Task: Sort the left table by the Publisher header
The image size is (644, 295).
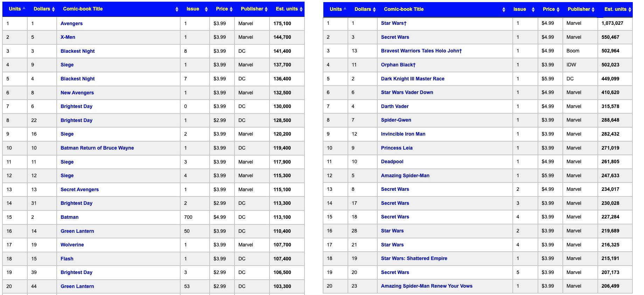Action: pyautogui.click(x=252, y=9)
